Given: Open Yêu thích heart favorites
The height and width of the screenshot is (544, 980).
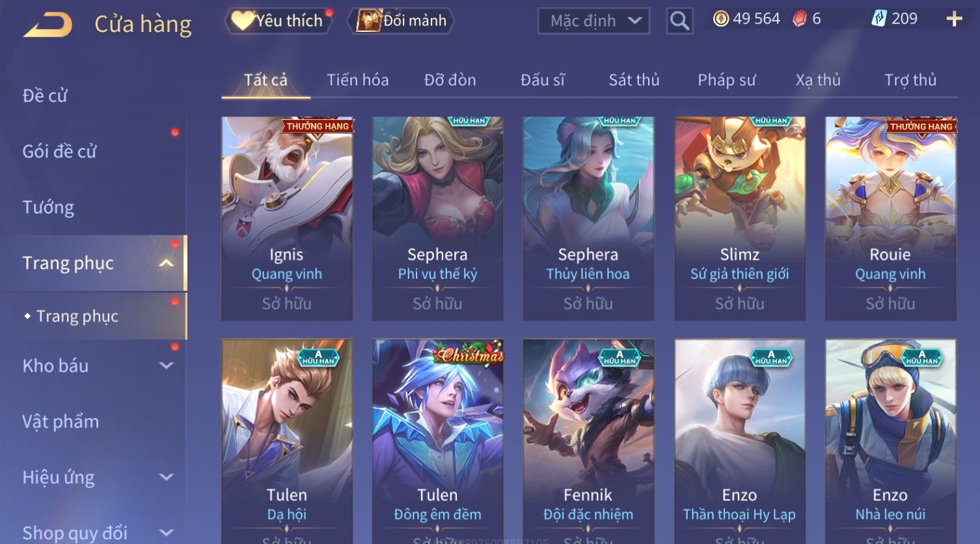Looking at the screenshot, I should [x=279, y=21].
